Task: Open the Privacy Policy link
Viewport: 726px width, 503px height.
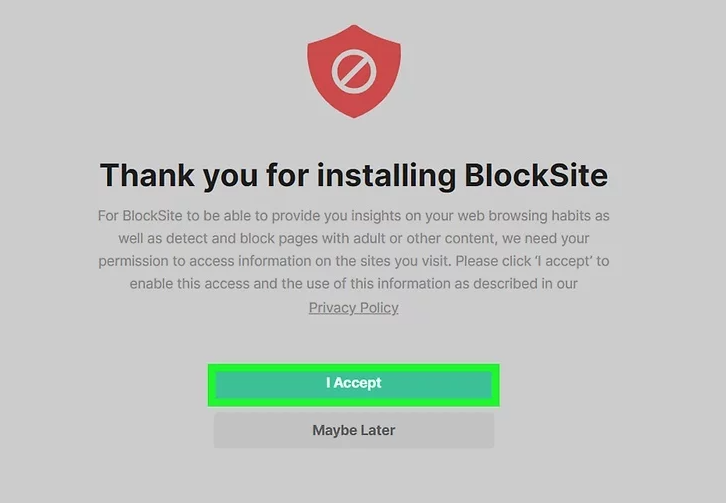Action: coord(353,307)
